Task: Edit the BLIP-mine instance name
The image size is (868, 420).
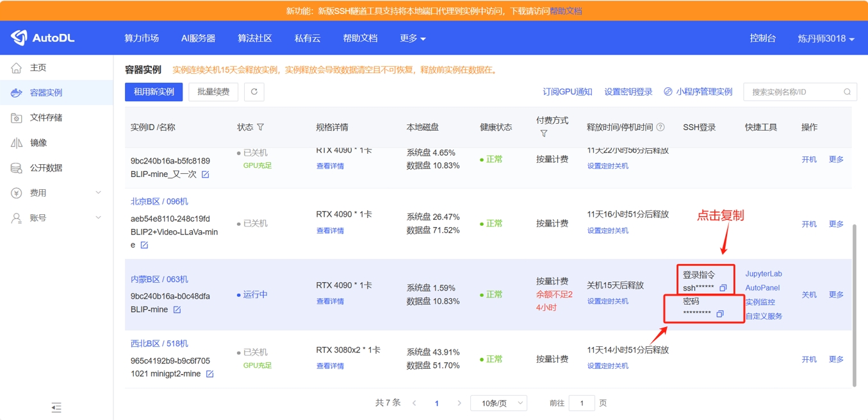Action: 177,310
